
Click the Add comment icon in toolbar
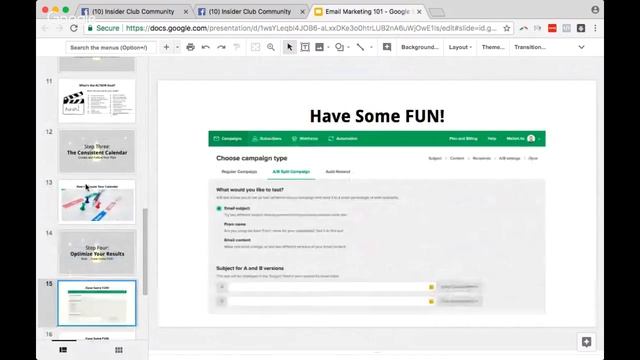pos(387,47)
